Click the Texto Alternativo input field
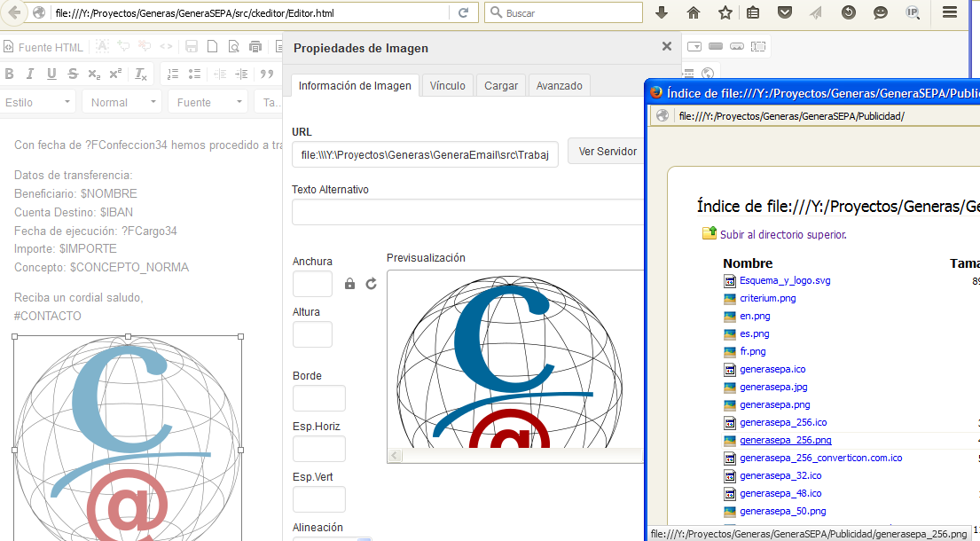The height and width of the screenshot is (541, 980). (x=467, y=212)
